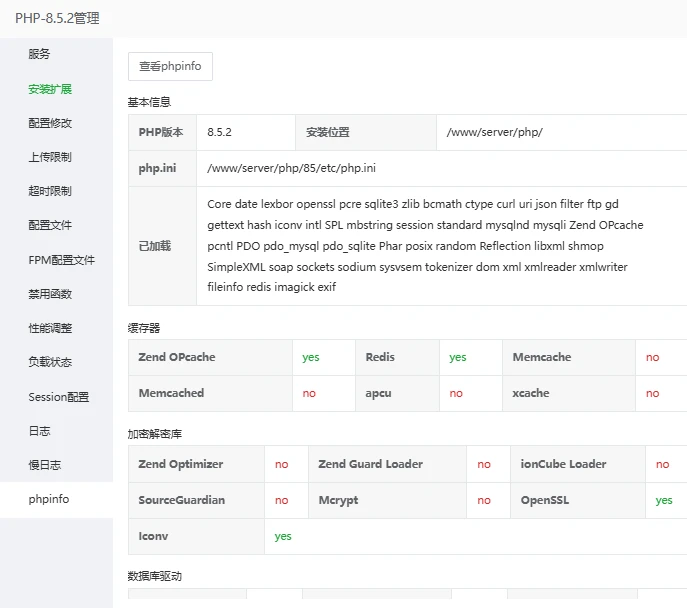Switch to the 安装扩展 section
Image resolution: width=687 pixels, height=608 pixels.
coord(50,89)
